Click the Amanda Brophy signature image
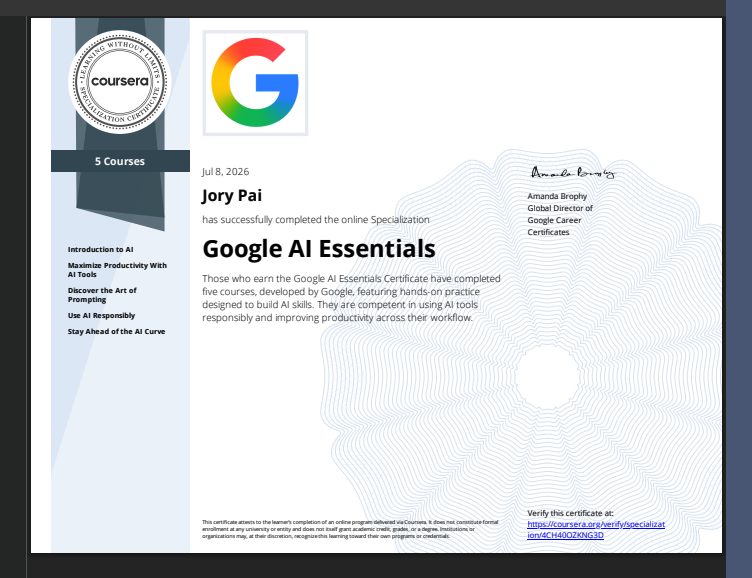This screenshot has height=578, width=752. click(573, 173)
